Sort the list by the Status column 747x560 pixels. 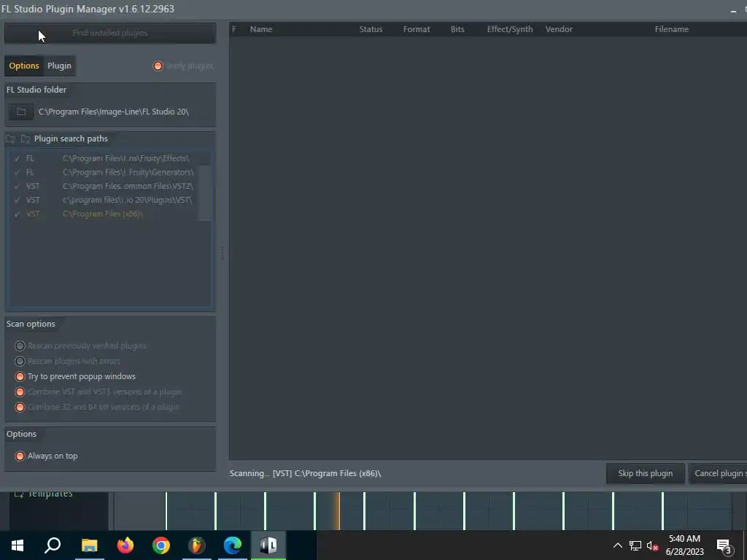click(x=371, y=29)
